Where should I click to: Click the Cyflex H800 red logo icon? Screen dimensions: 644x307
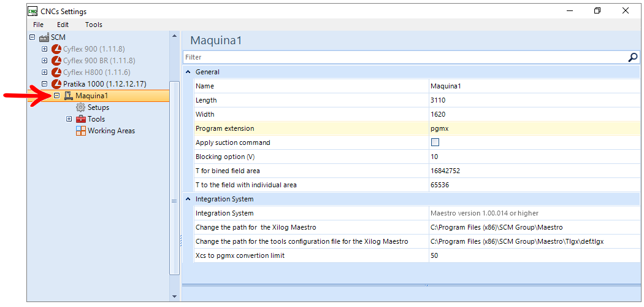point(56,72)
